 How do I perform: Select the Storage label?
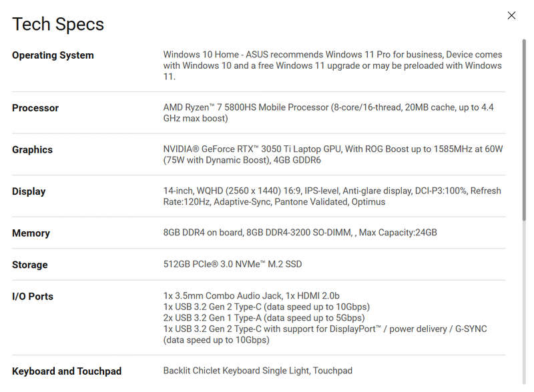click(29, 265)
